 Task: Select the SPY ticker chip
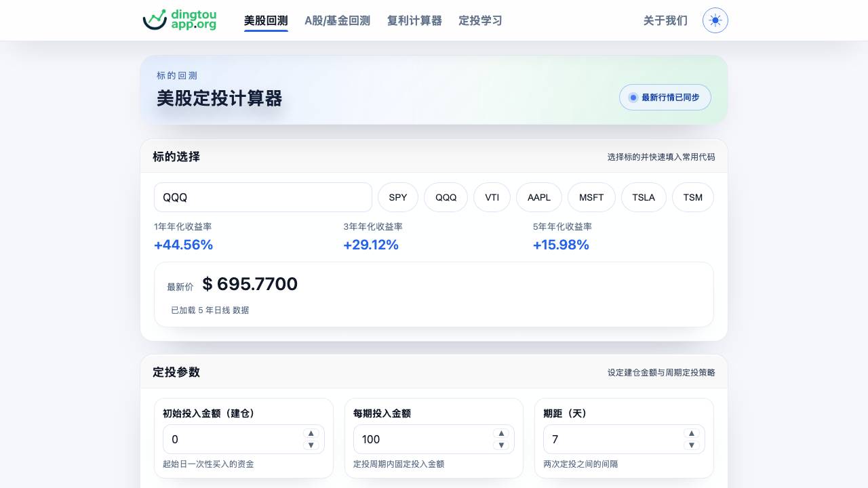pyautogui.click(x=398, y=197)
